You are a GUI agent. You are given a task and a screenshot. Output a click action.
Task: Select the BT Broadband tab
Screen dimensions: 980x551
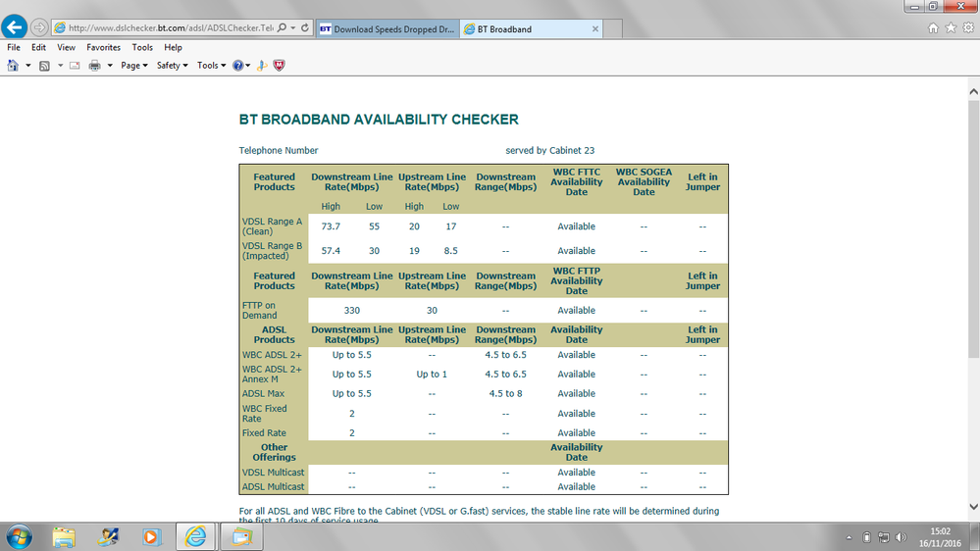(x=532, y=28)
